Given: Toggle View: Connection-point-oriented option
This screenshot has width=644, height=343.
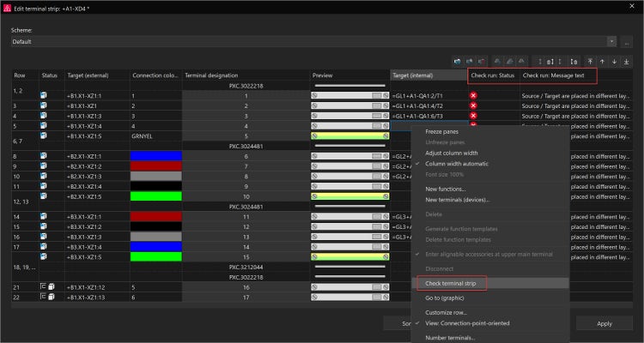Looking at the screenshot, I should click(x=470, y=323).
